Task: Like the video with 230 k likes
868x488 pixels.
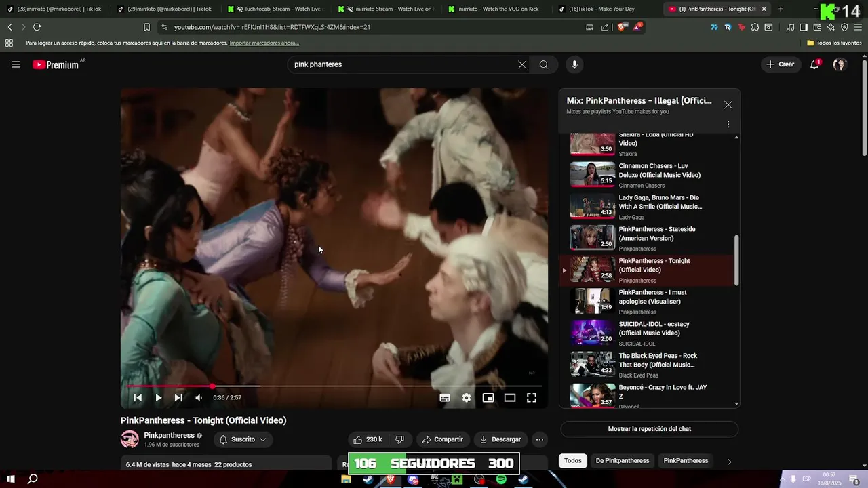Action: [x=368, y=439]
